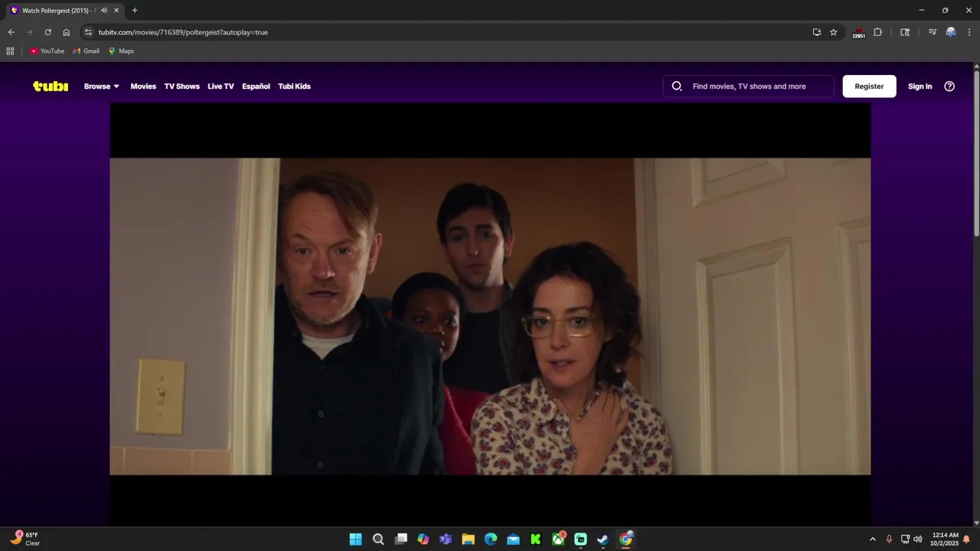980x551 pixels.
Task: Click the install app icon in address bar
Action: coord(817,32)
